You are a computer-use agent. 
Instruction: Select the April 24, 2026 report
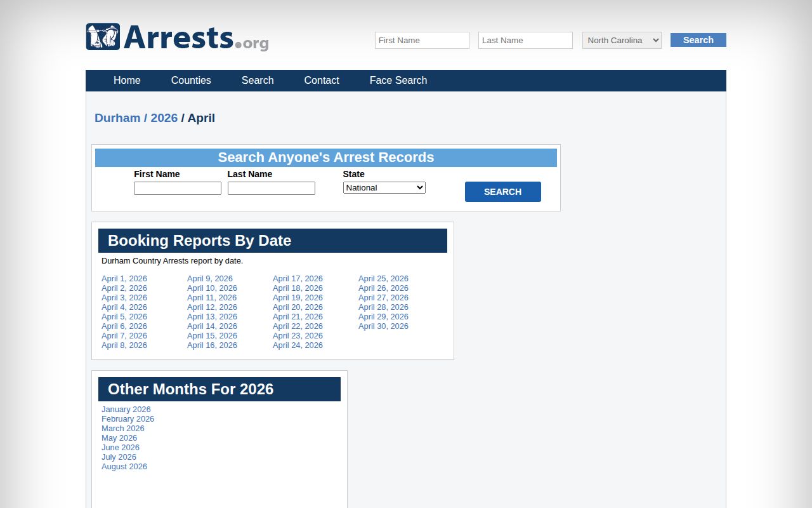pyautogui.click(x=298, y=345)
